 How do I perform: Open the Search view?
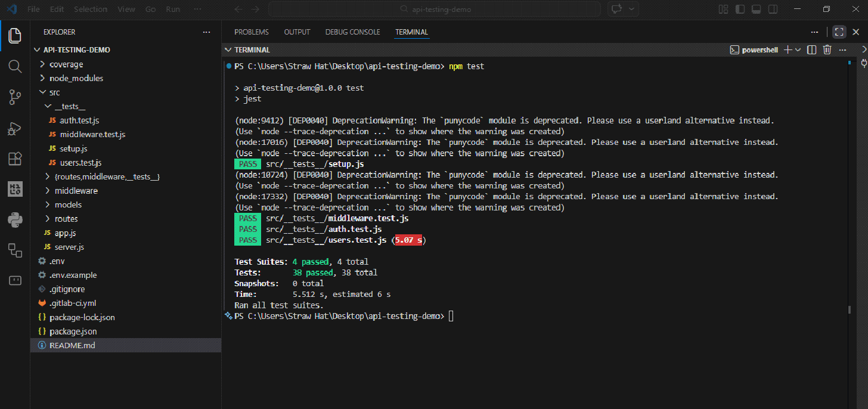[x=14, y=66]
